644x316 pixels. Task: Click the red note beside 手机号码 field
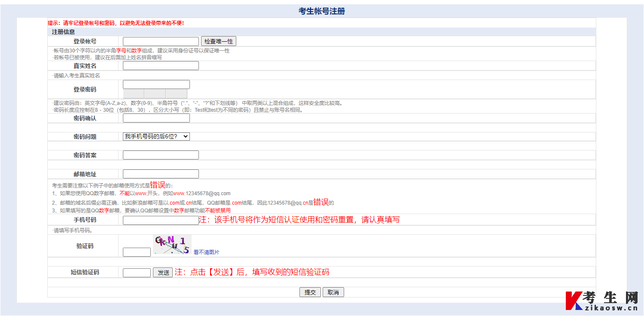click(x=299, y=220)
